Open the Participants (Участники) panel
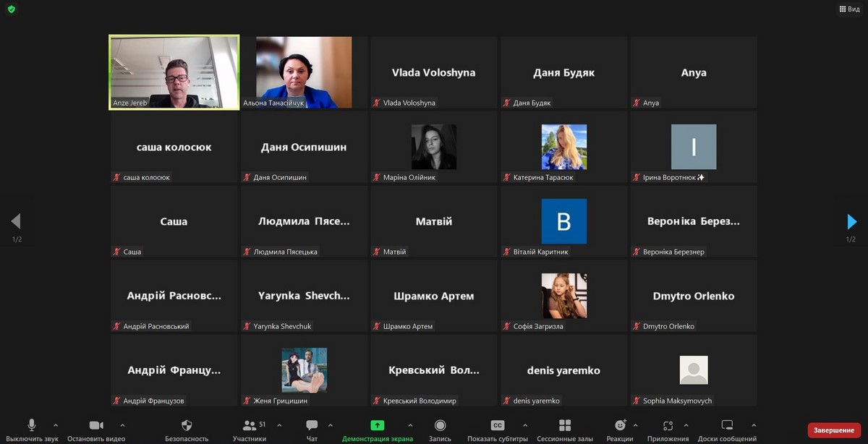868x444 pixels. point(250,425)
